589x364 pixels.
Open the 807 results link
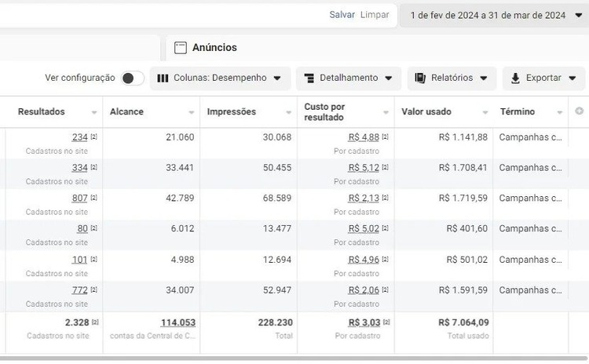[x=79, y=198]
